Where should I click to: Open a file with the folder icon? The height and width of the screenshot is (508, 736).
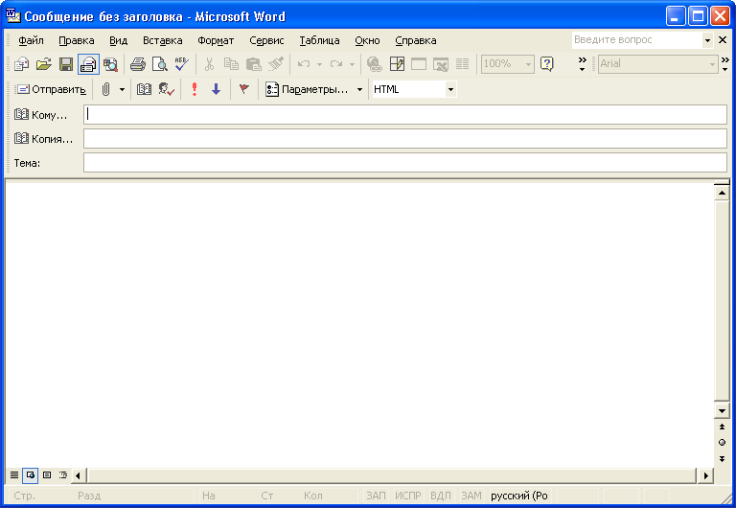[43, 64]
